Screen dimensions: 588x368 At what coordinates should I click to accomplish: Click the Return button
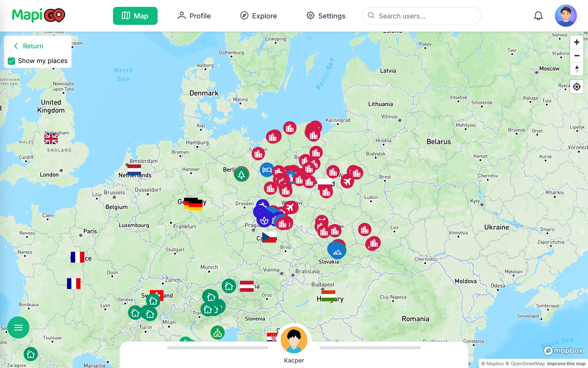click(29, 46)
